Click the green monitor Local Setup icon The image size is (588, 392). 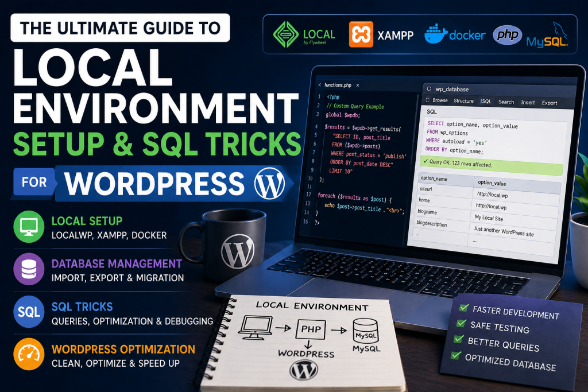pyautogui.click(x=29, y=226)
